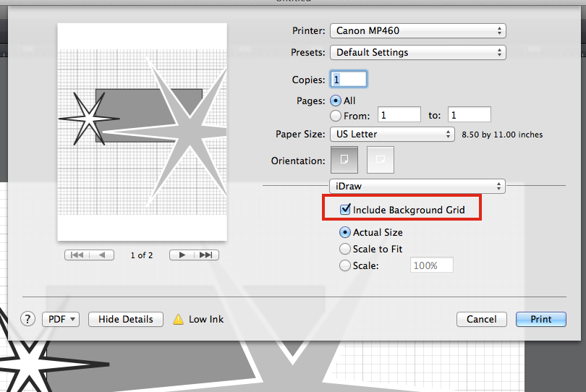Image resolution: width=586 pixels, height=392 pixels.
Task: Click the From page number field
Action: (x=399, y=115)
